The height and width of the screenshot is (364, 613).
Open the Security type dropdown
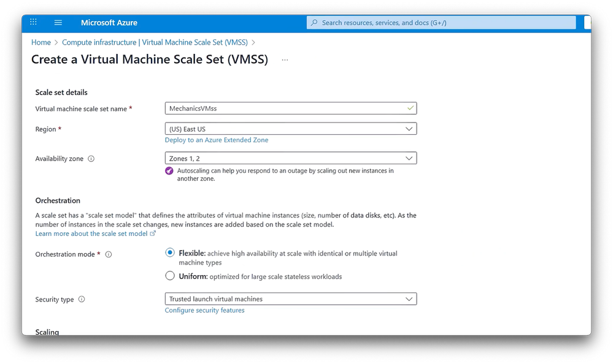291,299
